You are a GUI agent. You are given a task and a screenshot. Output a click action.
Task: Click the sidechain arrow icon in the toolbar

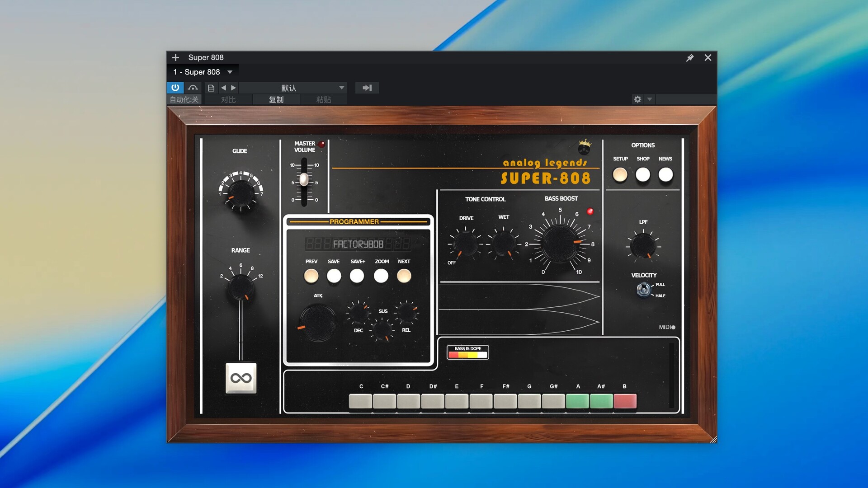[367, 88]
